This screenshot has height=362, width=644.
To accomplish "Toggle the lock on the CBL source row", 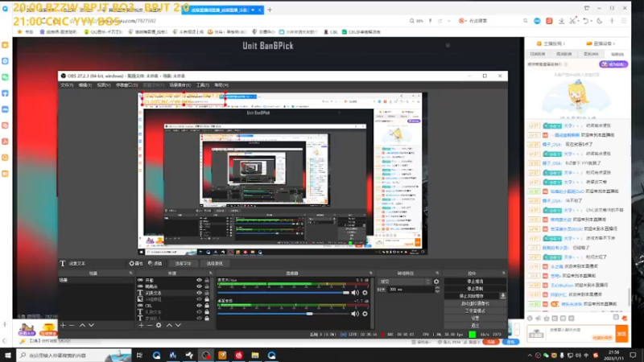I will tap(207, 306).
